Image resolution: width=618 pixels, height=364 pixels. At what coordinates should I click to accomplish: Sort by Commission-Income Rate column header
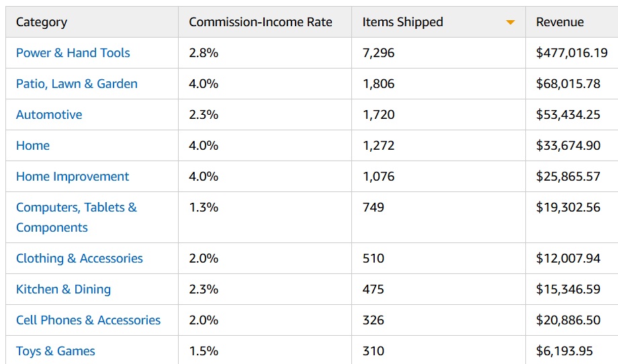pyautogui.click(x=261, y=22)
